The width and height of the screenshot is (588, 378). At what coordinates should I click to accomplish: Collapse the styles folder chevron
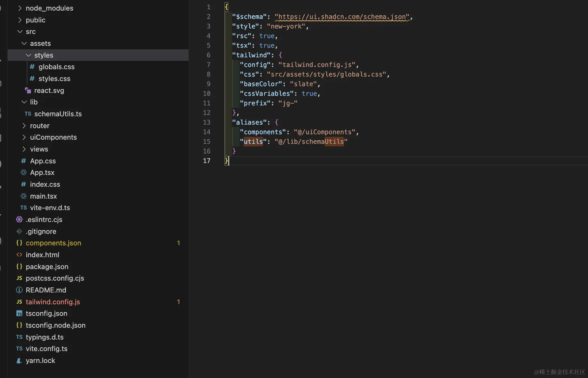[x=29, y=55]
